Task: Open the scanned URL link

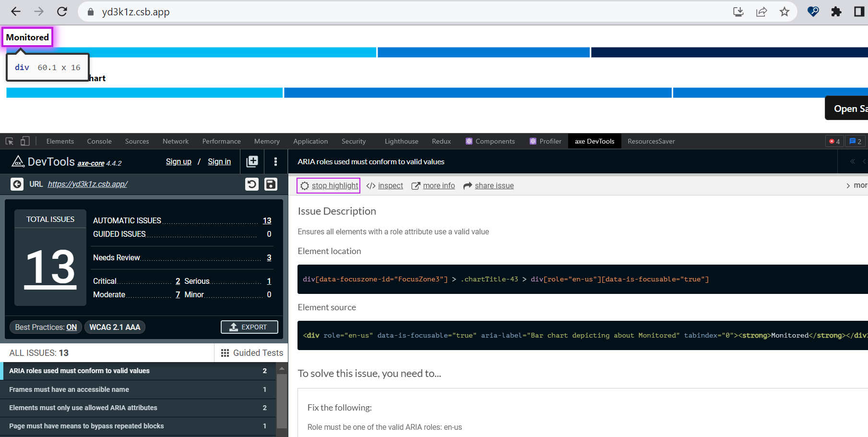Action: [87, 184]
